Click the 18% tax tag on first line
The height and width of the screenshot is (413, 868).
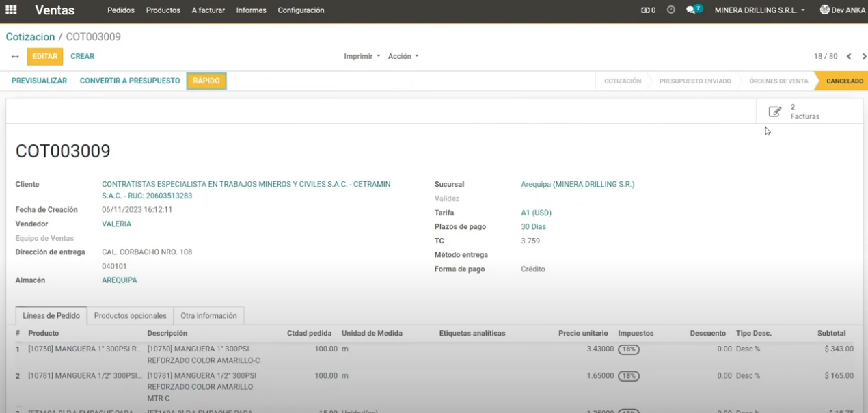[628, 349]
